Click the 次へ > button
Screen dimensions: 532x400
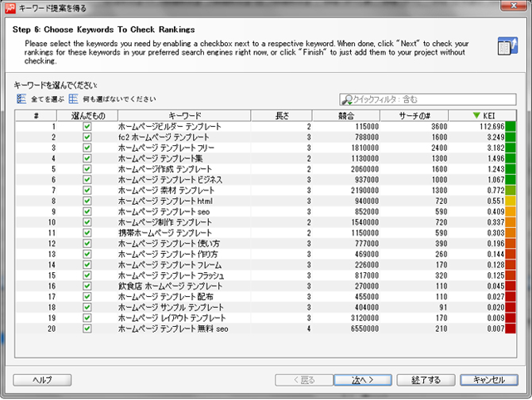pyautogui.click(x=363, y=380)
